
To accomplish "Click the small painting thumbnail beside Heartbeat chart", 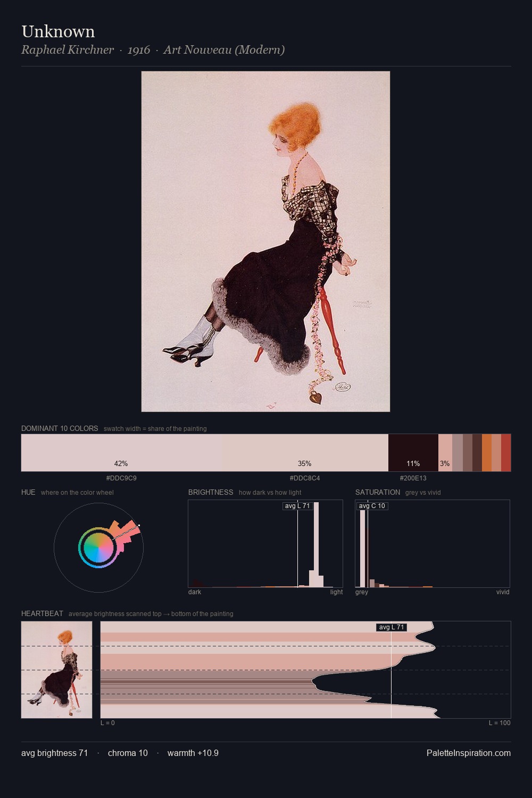I will tap(56, 670).
